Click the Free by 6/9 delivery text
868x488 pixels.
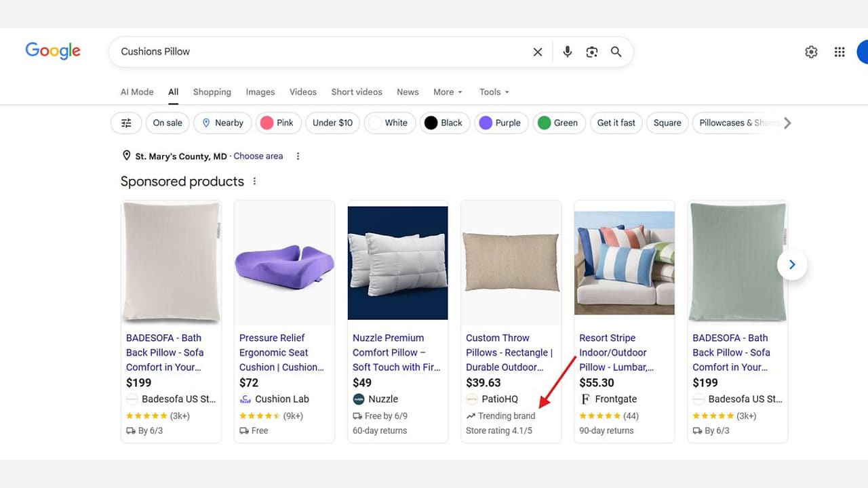pyautogui.click(x=386, y=416)
